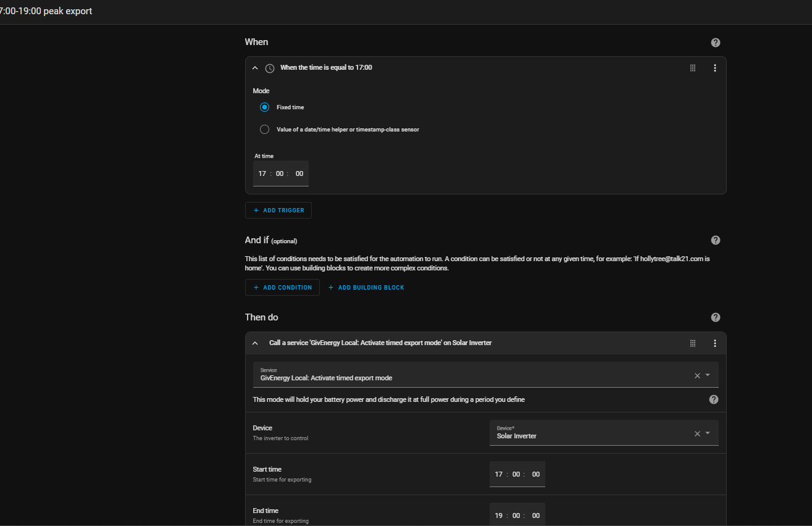Click the 'Start time for exporting' description
The width and height of the screenshot is (812, 526).
[282, 480]
